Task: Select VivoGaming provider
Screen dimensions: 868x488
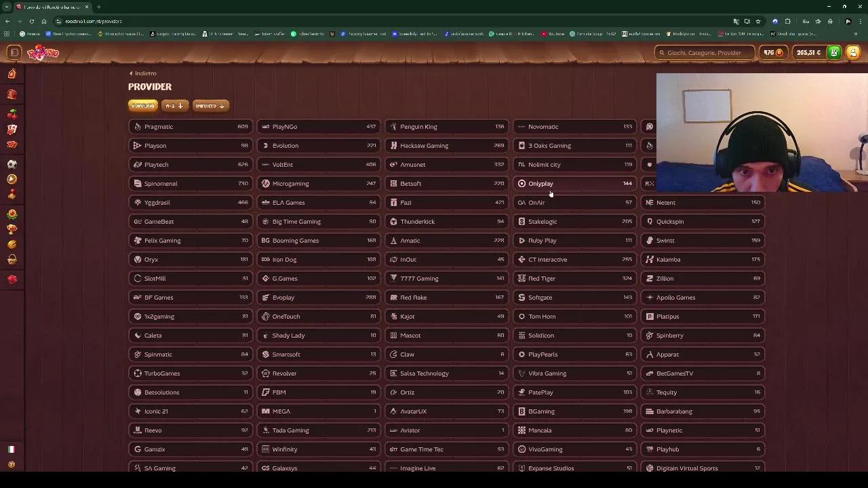Action: 574,449
